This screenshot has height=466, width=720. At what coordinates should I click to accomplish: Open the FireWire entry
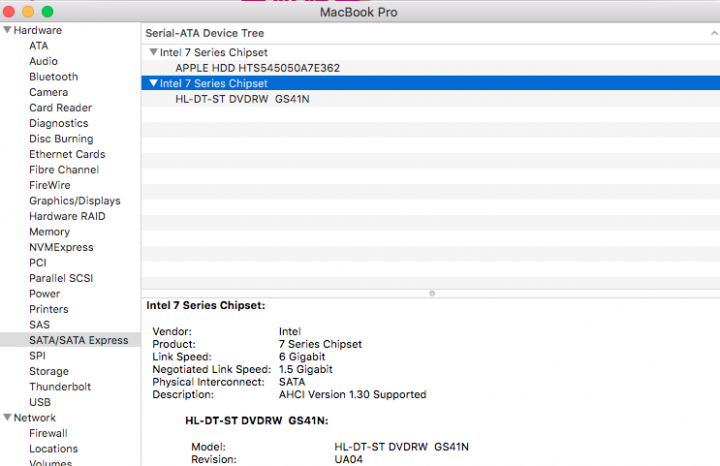[50, 185]
